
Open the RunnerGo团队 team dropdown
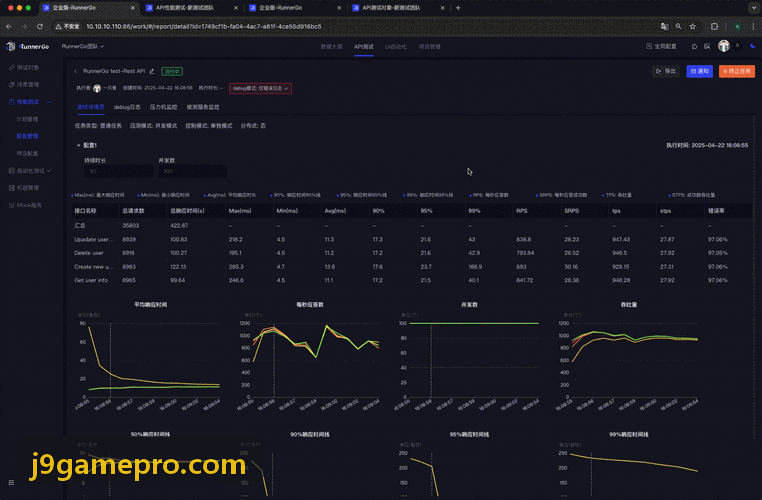tap(83, 47)
